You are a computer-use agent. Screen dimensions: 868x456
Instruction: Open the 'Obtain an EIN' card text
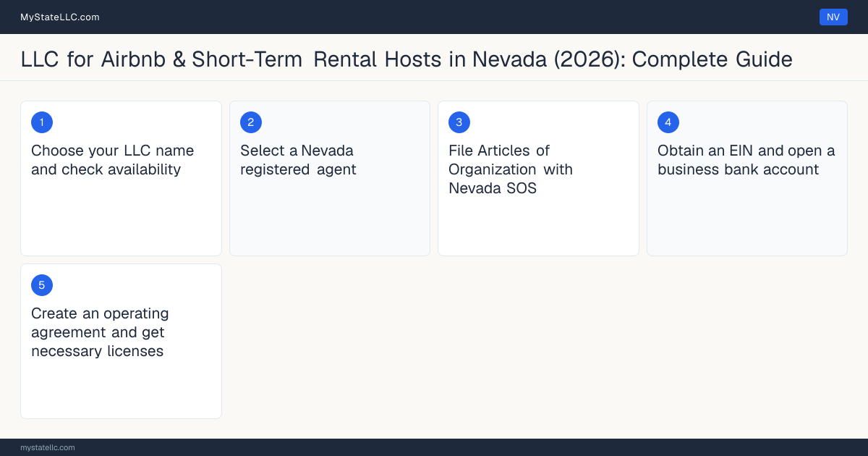[746, 160]
